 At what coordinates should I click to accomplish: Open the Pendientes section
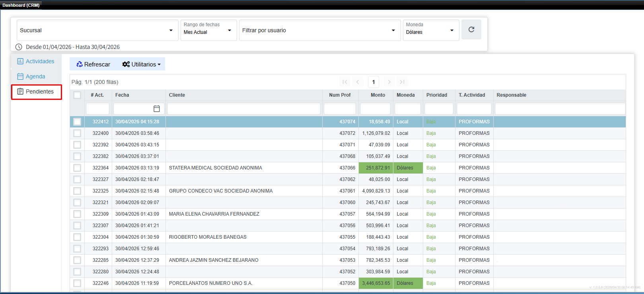pos(36,92)
